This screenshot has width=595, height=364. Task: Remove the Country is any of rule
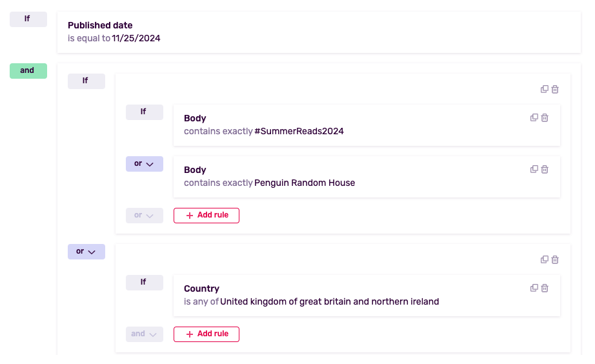click(x=545, y=288)
